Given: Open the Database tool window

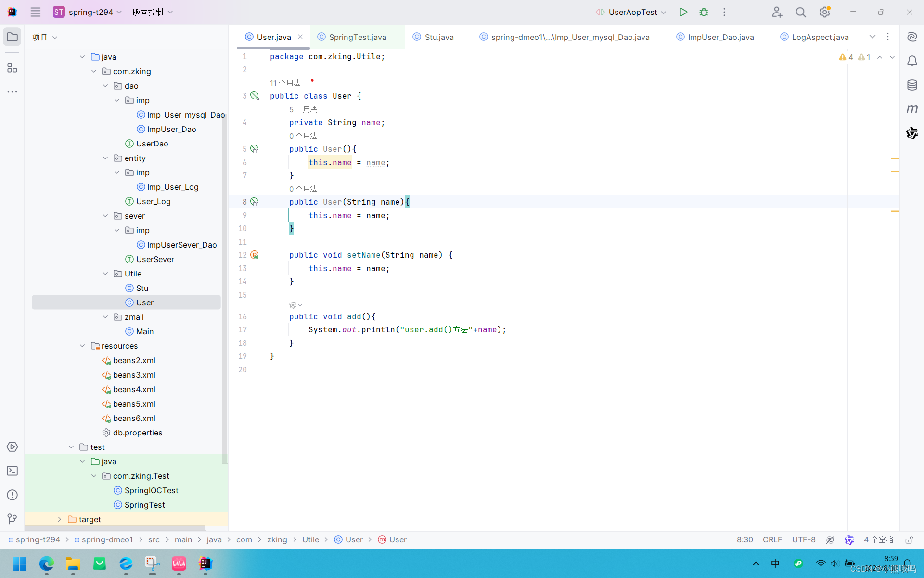Looking at the screenshot, I should tap(911, 85).
